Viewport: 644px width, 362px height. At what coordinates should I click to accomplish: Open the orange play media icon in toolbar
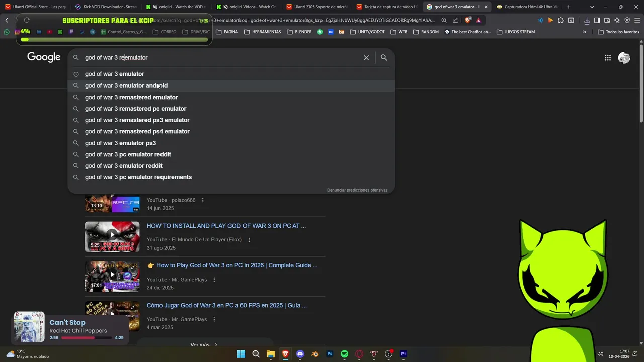550,20
